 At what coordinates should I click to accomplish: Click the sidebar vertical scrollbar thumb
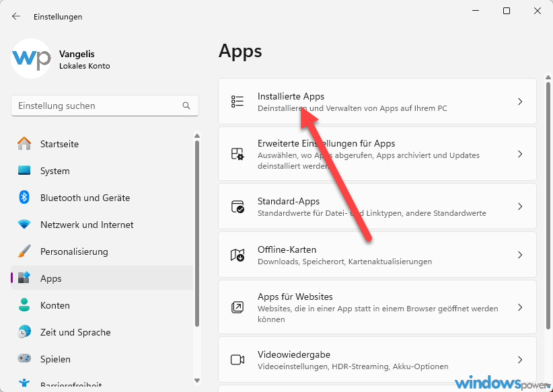[197, 234]
